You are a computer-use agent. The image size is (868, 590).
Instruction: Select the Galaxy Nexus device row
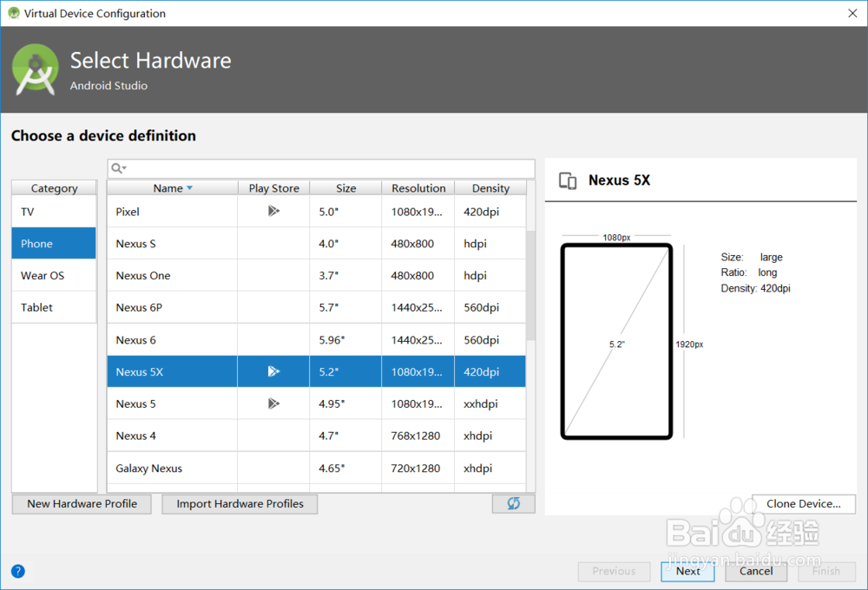point(317,468)
